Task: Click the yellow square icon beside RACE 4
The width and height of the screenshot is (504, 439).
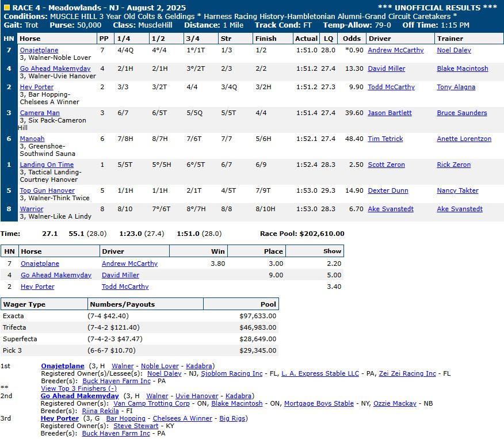Action: (x=7, y=7)
